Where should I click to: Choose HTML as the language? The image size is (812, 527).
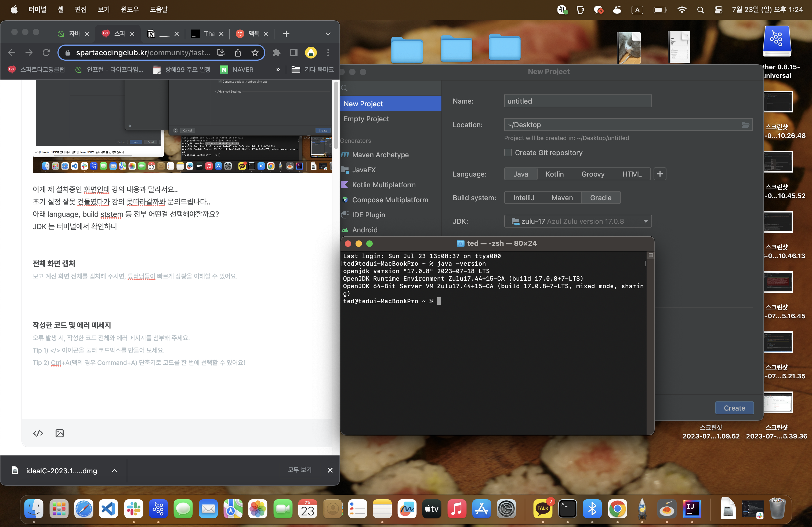coord(632,174)
